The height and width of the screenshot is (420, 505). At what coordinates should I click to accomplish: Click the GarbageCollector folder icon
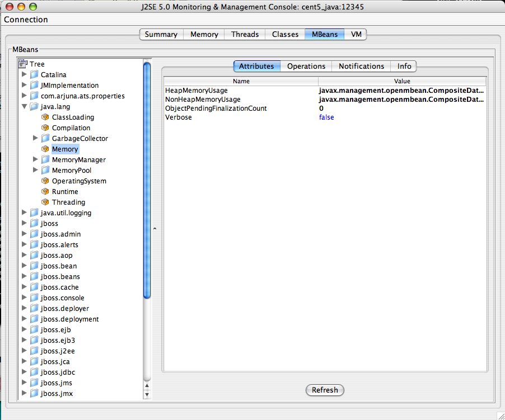tap(45, 138)
